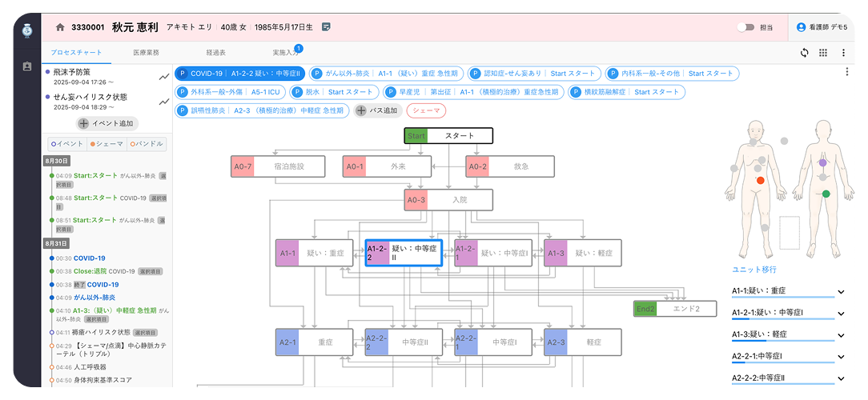Open the patient list clipboard icon in sidebar

pyautogui.click(x=27, y=66)
